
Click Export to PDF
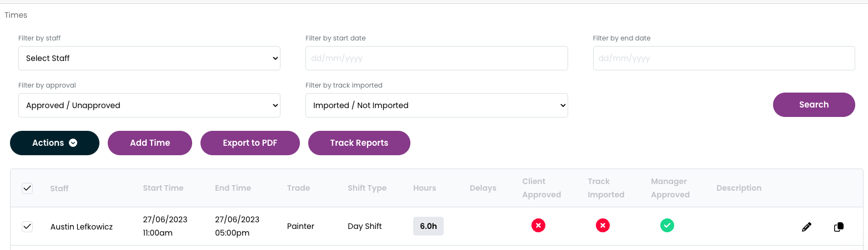point(250,143)
